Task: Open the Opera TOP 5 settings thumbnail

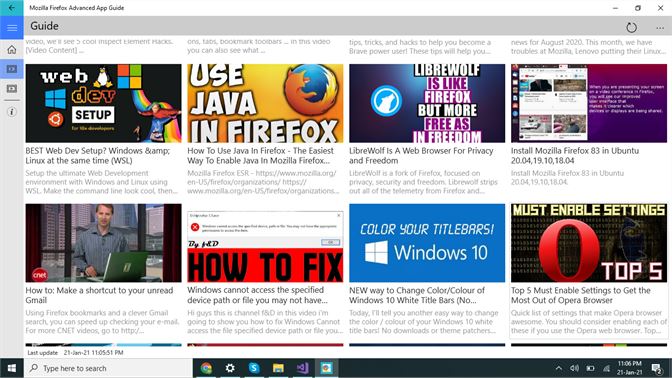Action: pyautogui.click(x=589, y=243)
